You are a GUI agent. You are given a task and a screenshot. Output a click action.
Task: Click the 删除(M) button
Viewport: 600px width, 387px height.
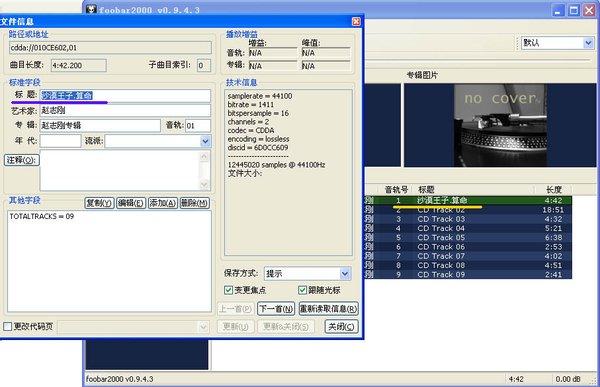click(195, 203)
